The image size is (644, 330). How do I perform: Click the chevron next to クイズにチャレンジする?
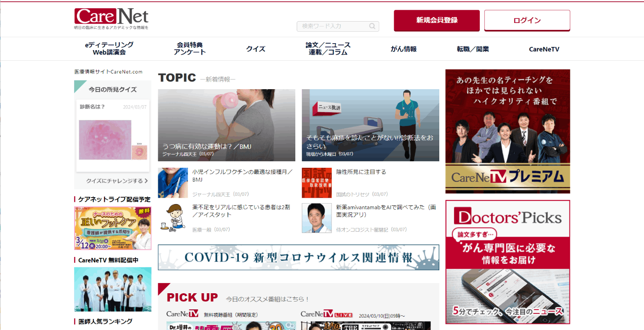pyautogui.click(x=146, y=181)
